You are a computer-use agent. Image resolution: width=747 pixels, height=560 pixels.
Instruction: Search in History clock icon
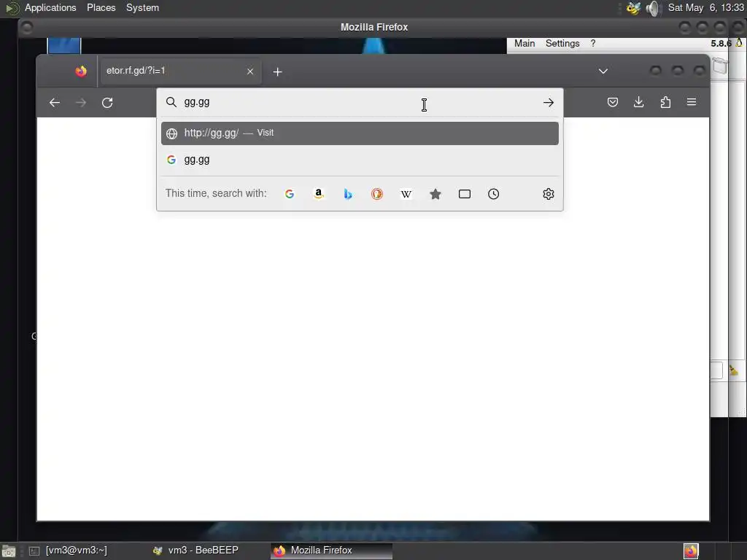[x=494, y=194]
